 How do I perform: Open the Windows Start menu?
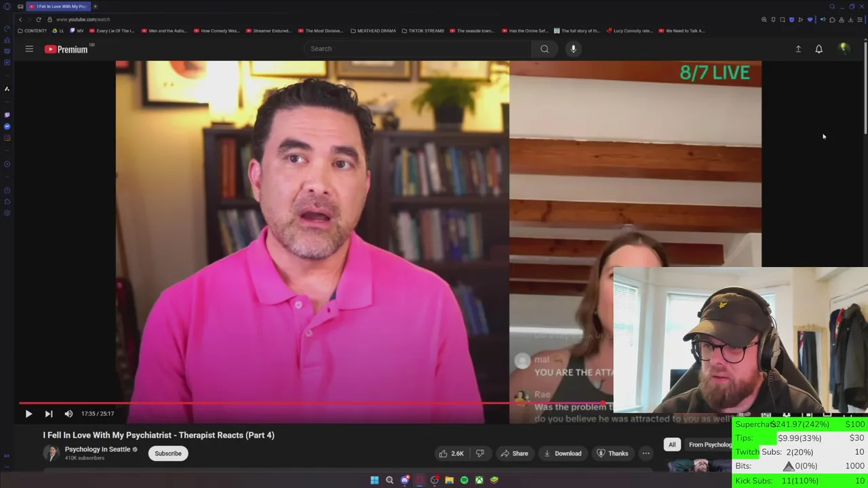click(374, 480)
